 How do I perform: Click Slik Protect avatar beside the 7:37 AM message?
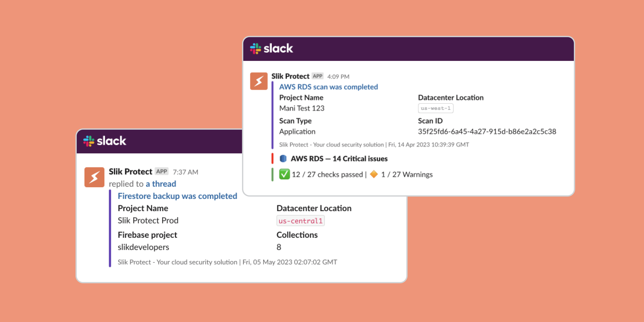tap(94, 177)
